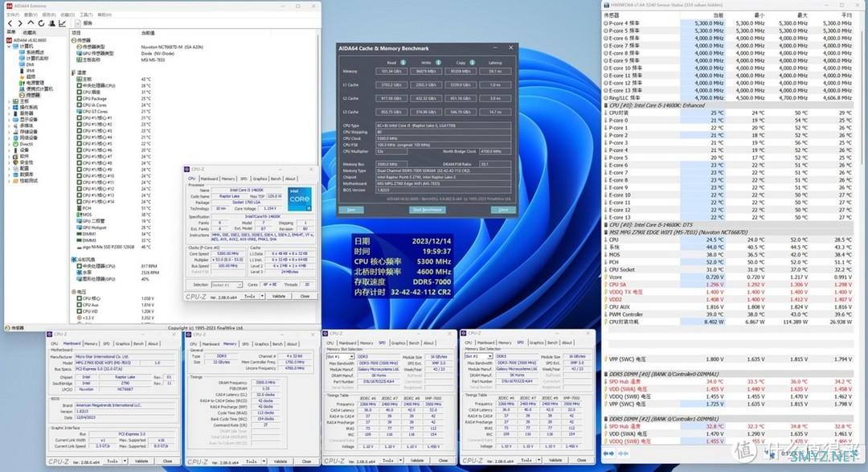Select 网络设备 node in AIDA64 tree
The image size is (868, 472).
pos(26,137)
